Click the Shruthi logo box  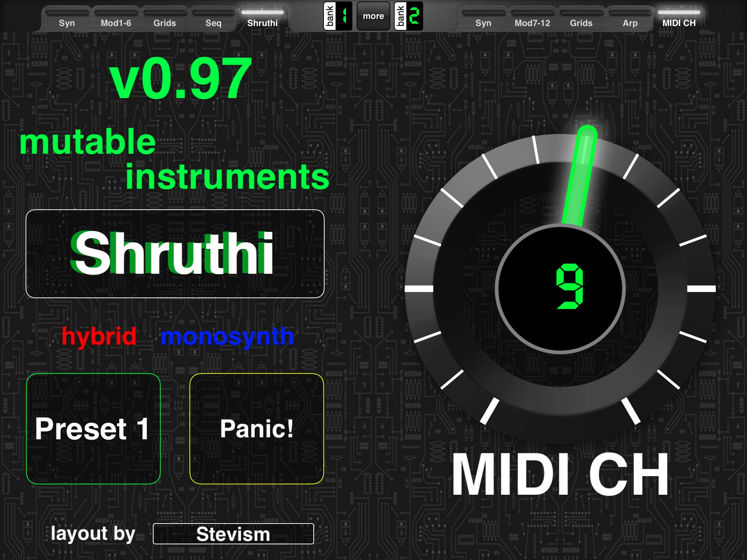tap(175, 254)
